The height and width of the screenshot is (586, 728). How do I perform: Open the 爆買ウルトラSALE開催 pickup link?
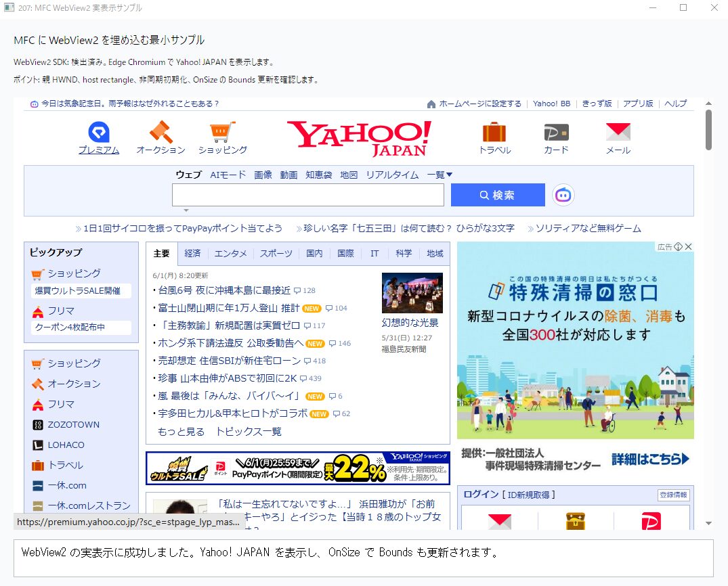tap(82, 291)
